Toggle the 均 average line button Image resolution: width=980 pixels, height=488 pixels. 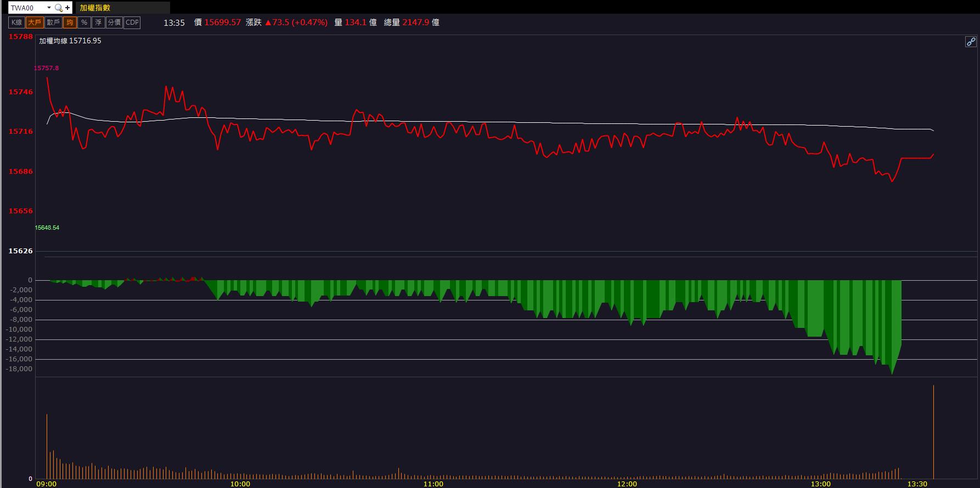(70, 22)
